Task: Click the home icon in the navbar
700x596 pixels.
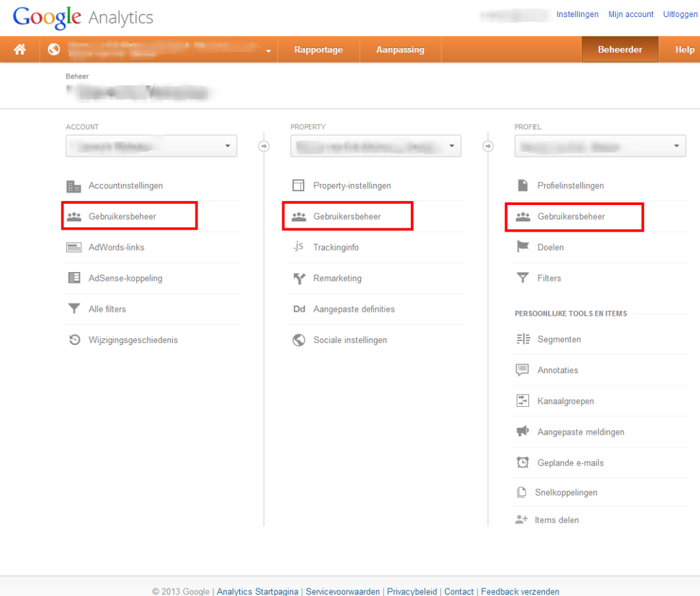Action: 19,49
